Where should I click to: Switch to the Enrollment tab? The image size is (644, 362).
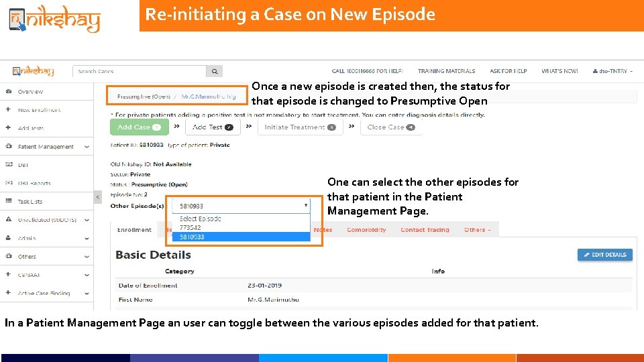[134, 230]
